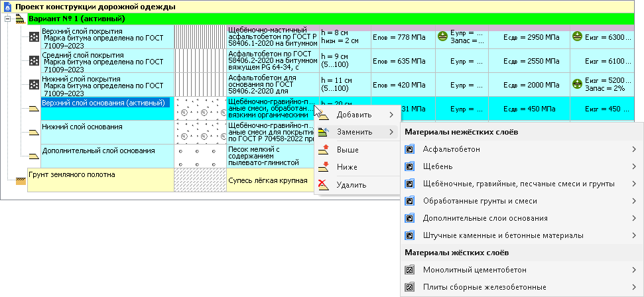The height and width of the screenshot is (297, 644).
Task: Move layer down with Ниже
Action: pos(348,167)
